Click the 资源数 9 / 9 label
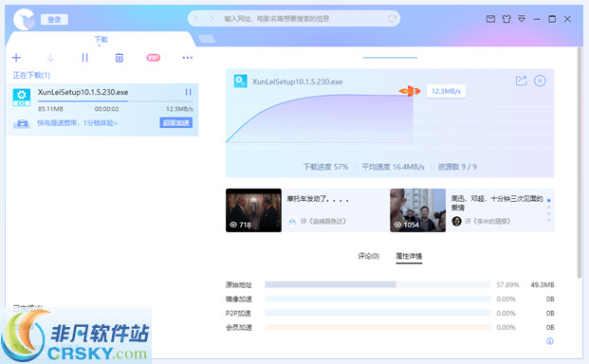 457,167
